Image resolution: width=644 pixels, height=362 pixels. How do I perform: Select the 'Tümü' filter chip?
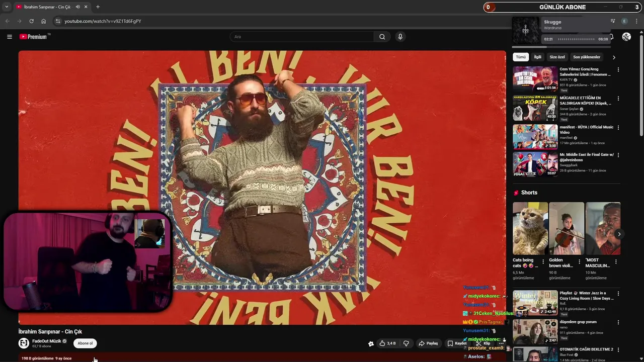coord(521,57)
